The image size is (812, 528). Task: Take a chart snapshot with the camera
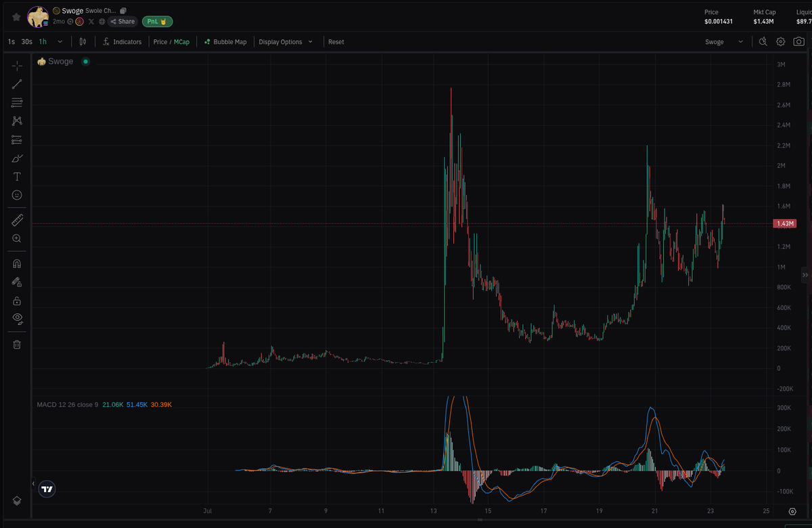(x=798, y=41)
